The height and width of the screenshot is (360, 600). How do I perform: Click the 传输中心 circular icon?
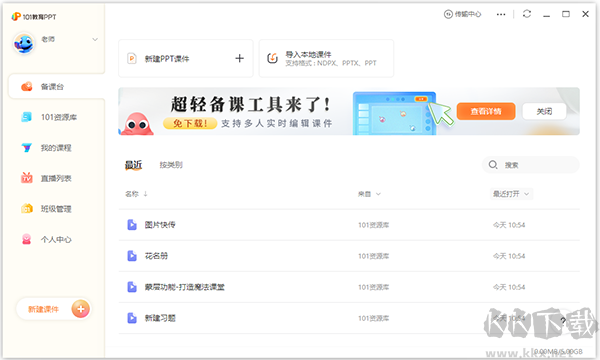[448, 14]
